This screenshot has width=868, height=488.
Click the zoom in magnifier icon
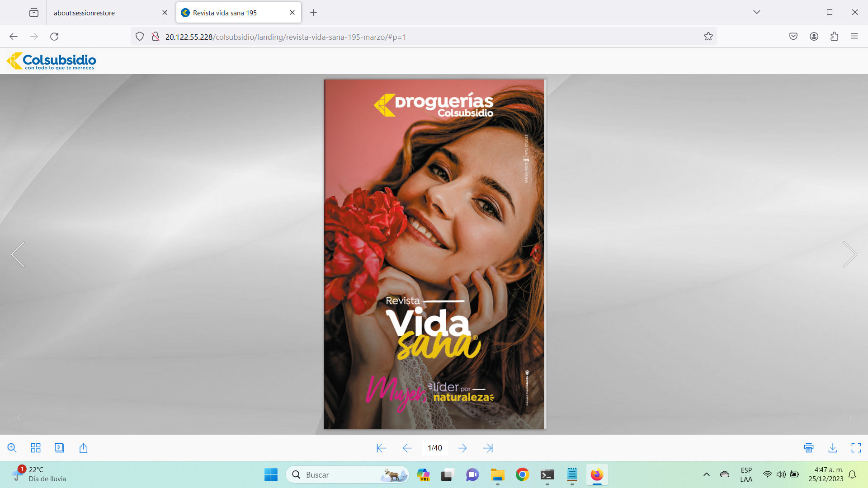(12, 448)
